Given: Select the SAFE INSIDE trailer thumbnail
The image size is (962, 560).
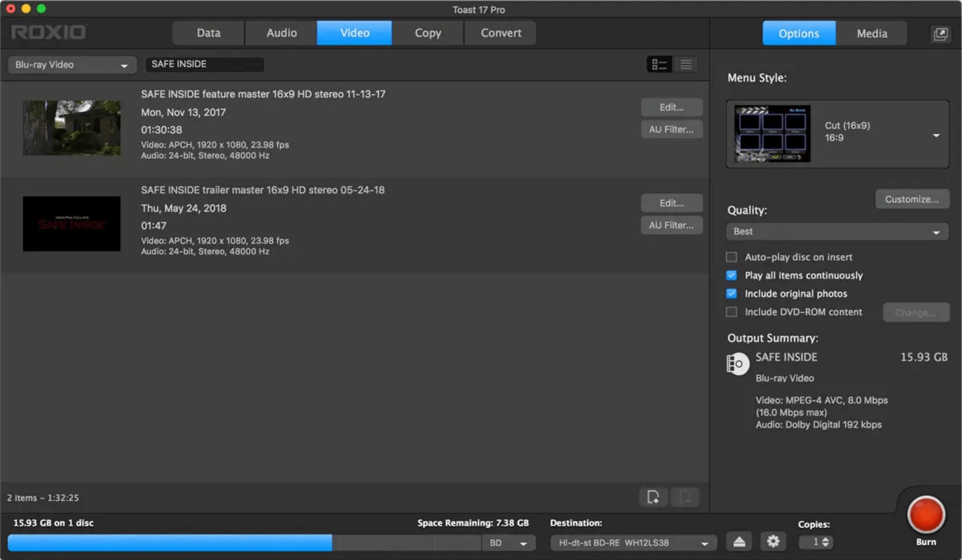Looking at the screenshot, I should [x=71, y=224].
